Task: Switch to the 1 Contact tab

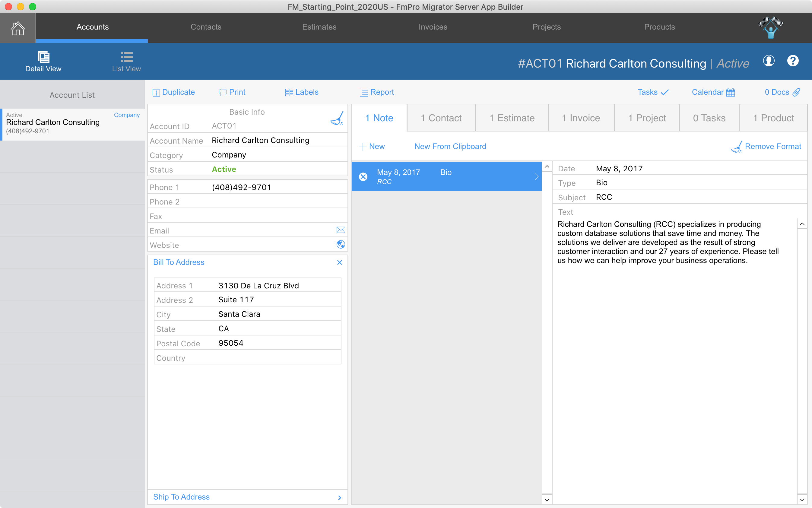Action: tap(441, 118)
